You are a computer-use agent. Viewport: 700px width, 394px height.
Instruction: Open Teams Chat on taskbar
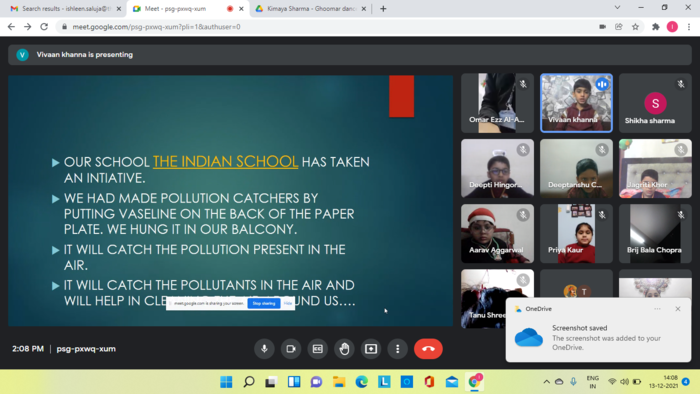coord(317,382)
